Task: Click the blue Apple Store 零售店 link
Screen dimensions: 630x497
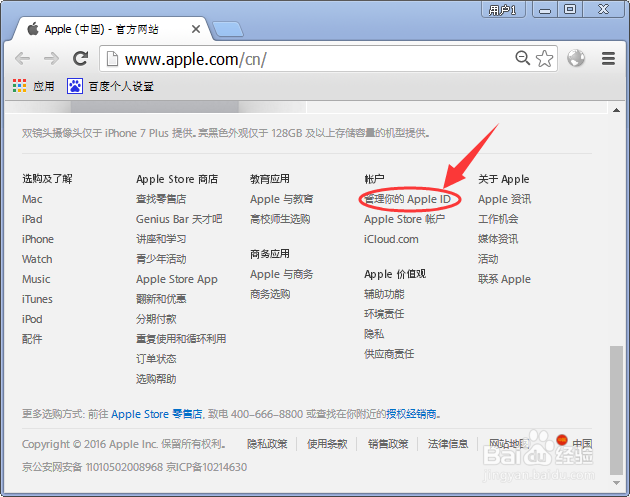Action: [157, 414]
